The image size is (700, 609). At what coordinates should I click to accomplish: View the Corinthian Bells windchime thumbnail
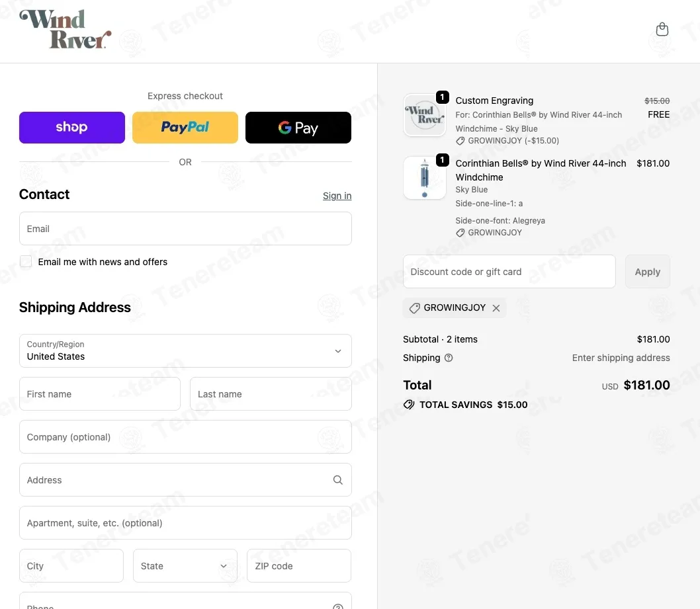pos(424,178)
